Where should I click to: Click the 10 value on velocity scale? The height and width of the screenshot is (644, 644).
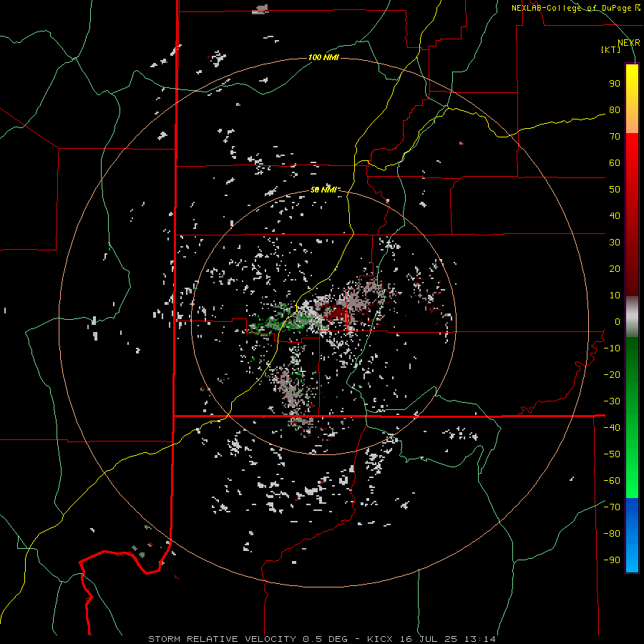pos(615,296)
